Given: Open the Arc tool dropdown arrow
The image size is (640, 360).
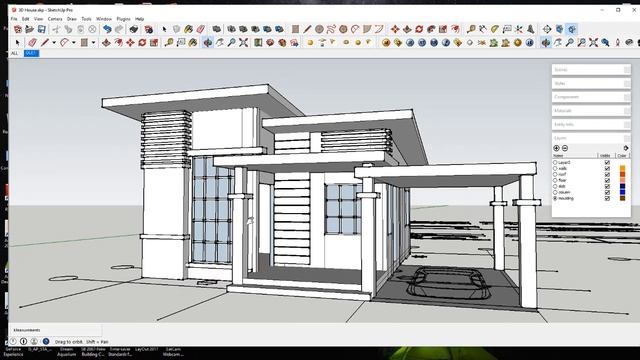Looking at the screenshot, I should (74, 42).
